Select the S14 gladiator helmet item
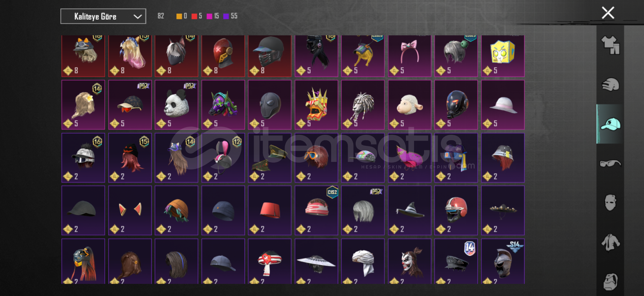Image resolution: width=644 pixels, height=296 pixels. pos(503,261)
